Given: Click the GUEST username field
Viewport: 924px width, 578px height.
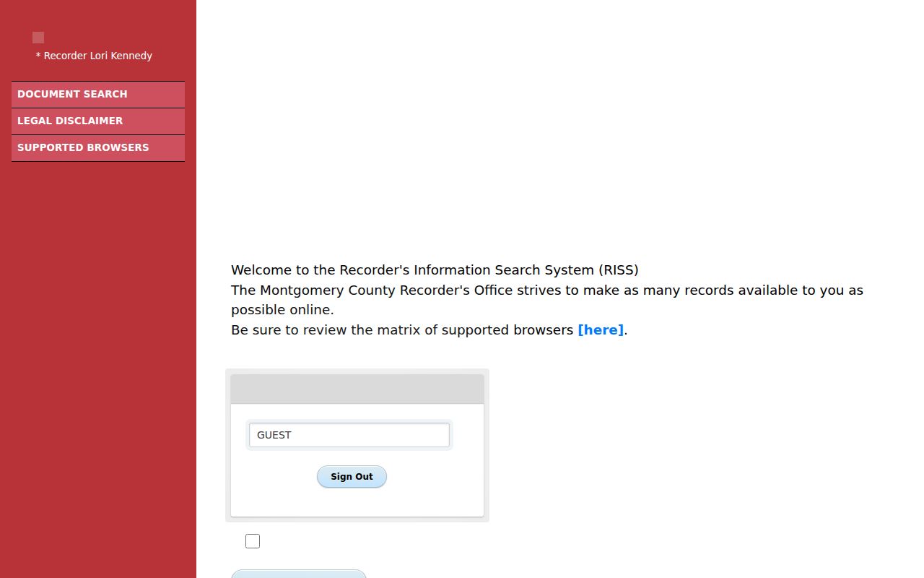Looking at the screenshot, I should point(349,435).
